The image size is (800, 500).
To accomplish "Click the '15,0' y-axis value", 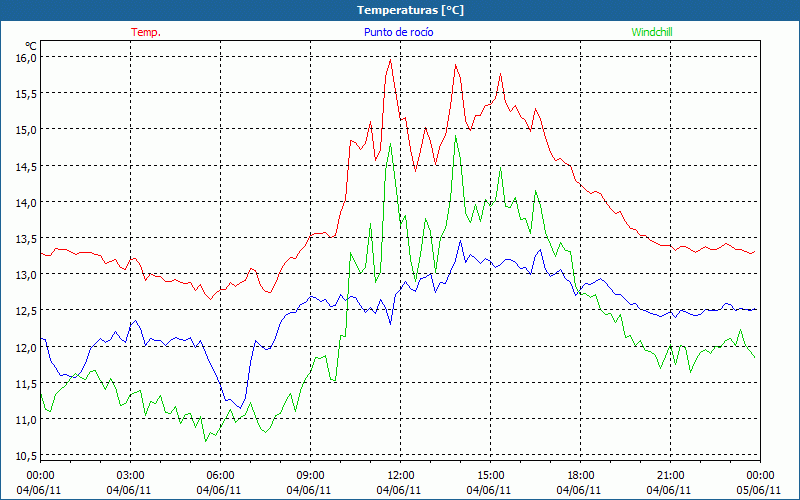I will [x=26, y=130].
